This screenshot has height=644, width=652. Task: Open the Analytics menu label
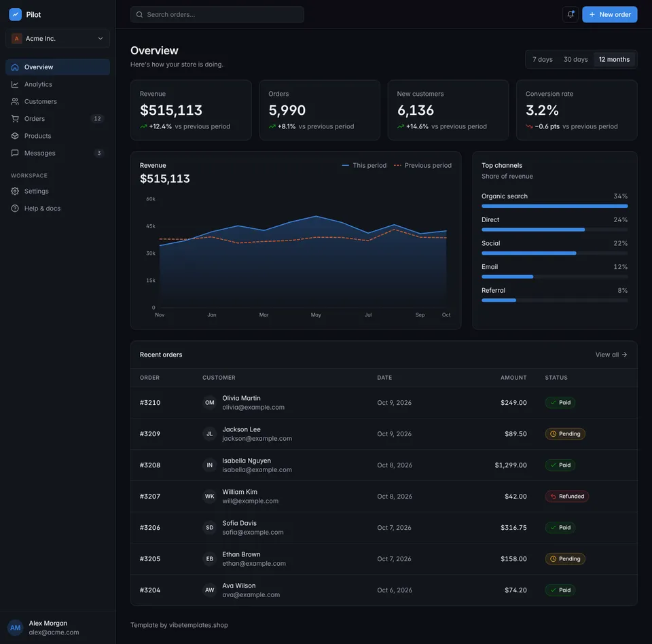click(x=38, y=84)
